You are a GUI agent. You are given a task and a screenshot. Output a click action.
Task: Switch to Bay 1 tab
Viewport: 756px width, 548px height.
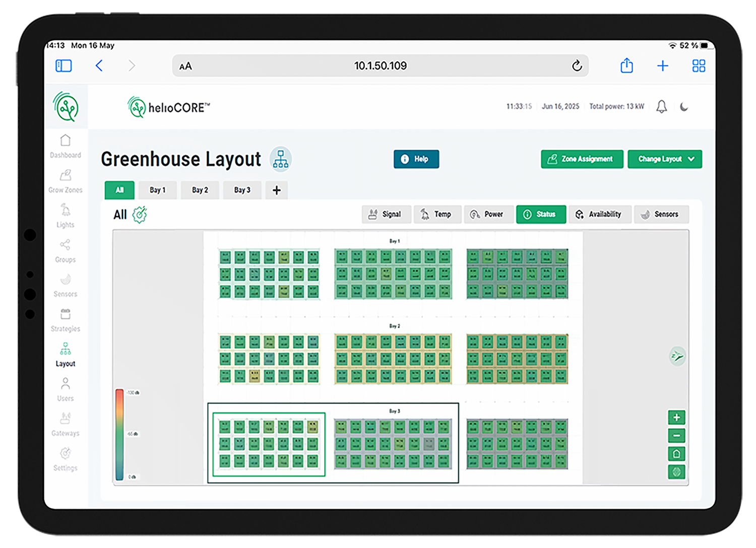(x=158, y=190)
